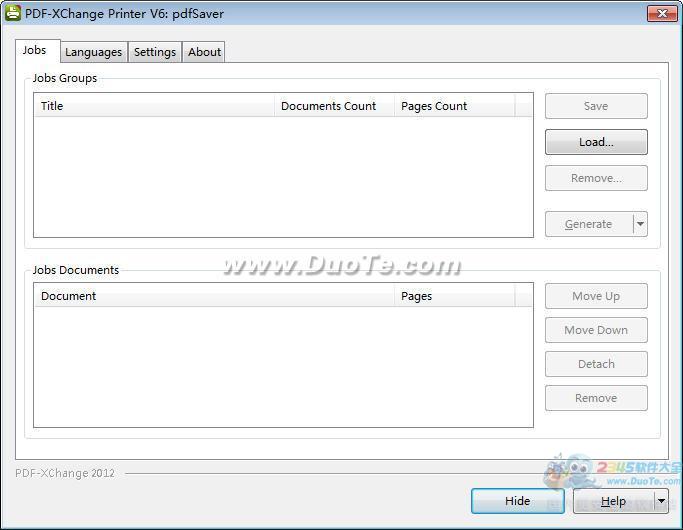Click Remove button in Jobs Documents
This screenshot has height=530, width=683.
pyautogui.click(x=596, y=398)
